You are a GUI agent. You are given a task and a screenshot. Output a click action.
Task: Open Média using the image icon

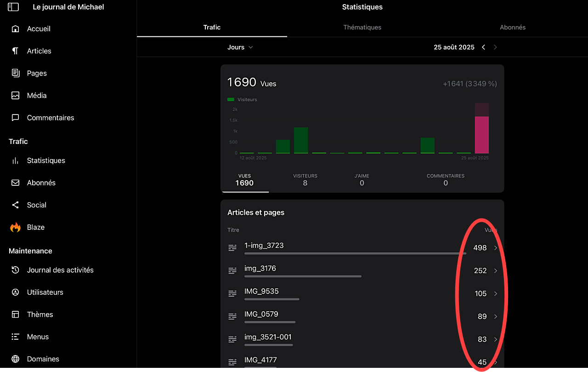(x=15, y=96)
